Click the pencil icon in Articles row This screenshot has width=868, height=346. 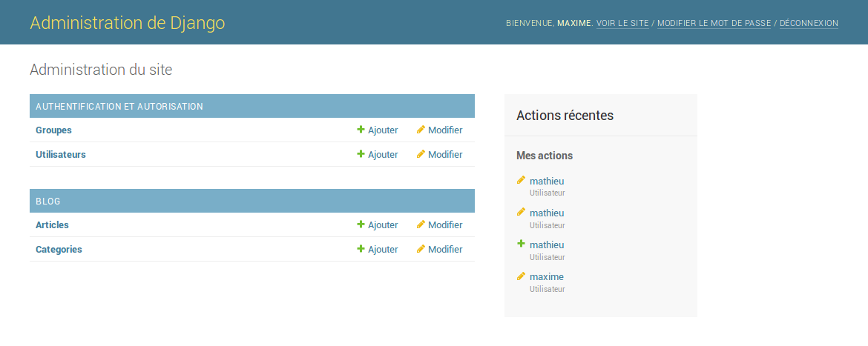421,224
